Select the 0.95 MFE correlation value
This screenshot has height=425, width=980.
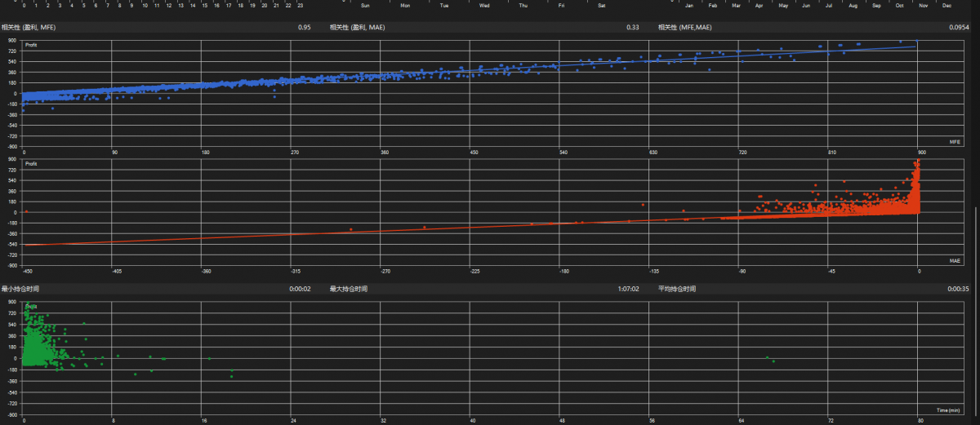(305, 28)
